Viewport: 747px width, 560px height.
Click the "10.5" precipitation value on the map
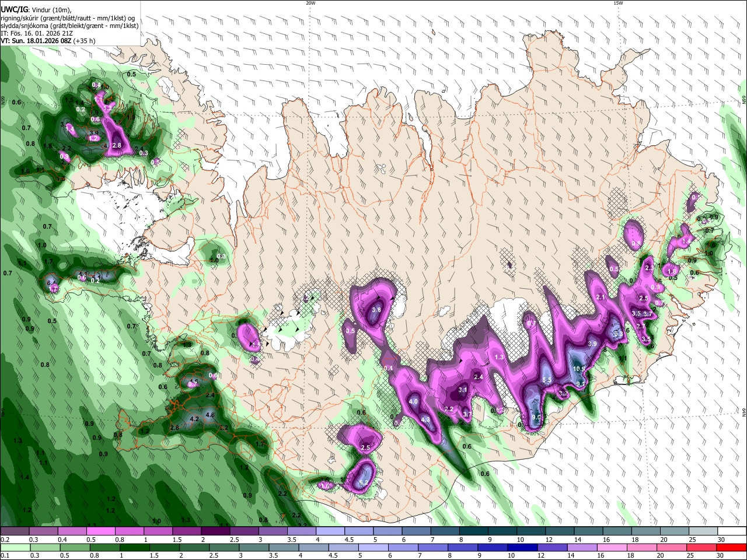(x=579, y=369)
